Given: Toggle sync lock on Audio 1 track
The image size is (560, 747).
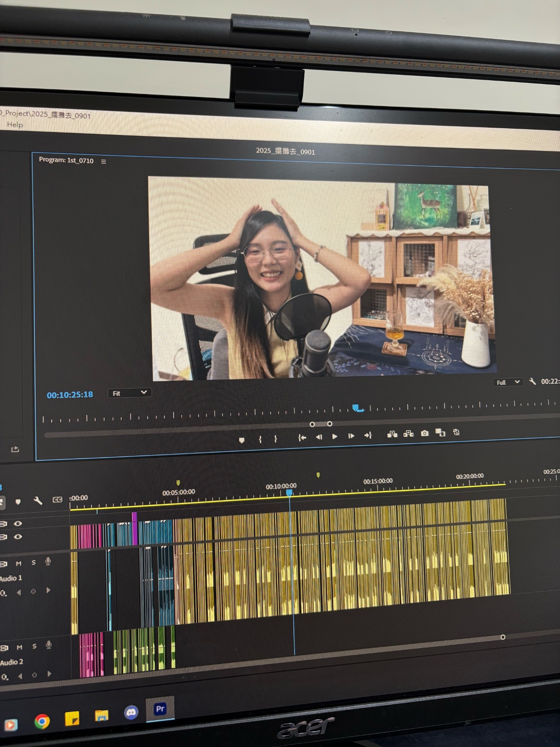Looking at the screenshot, I should pyautogui.click(x=4, y=564).
